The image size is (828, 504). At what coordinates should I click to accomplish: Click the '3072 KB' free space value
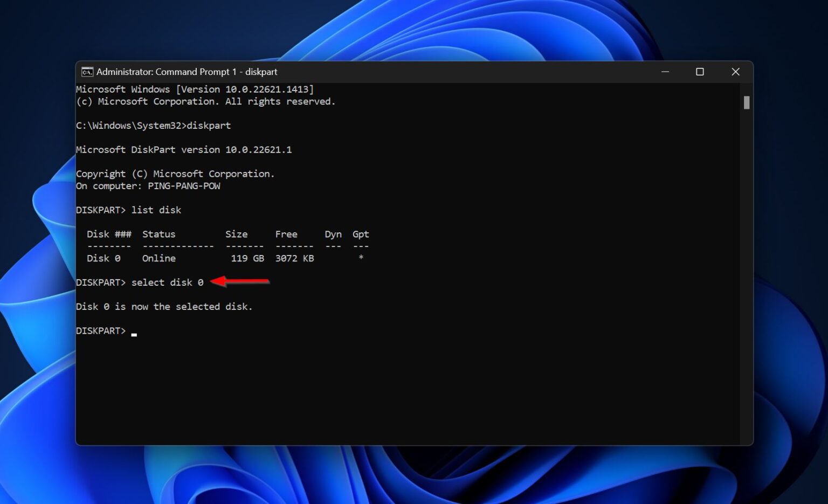(x=294, y=258)
